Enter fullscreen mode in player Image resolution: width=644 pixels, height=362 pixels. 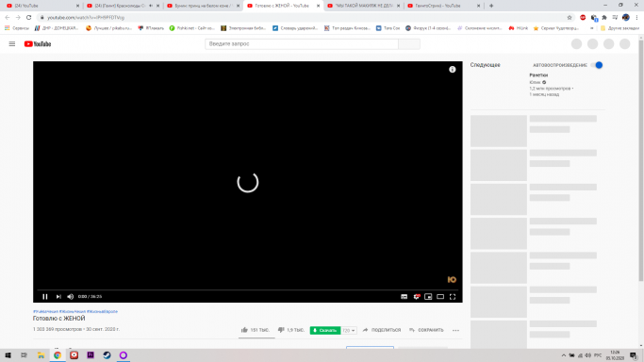[x=453, y=297]
